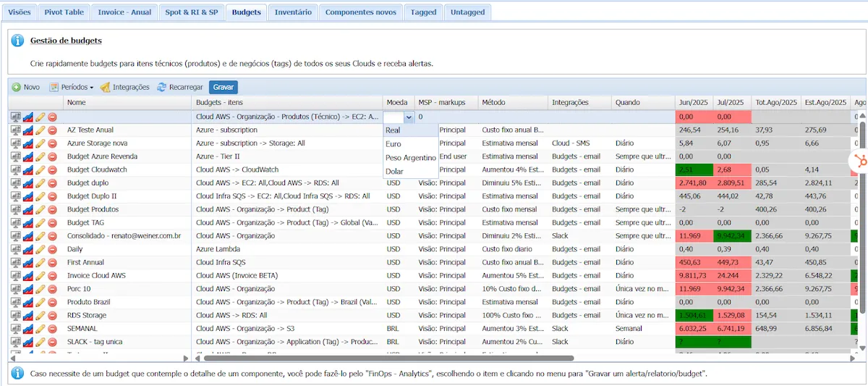Select Dolar in the currency dropdown
Viewport: 868px width, 386px height.
(411, 172)
